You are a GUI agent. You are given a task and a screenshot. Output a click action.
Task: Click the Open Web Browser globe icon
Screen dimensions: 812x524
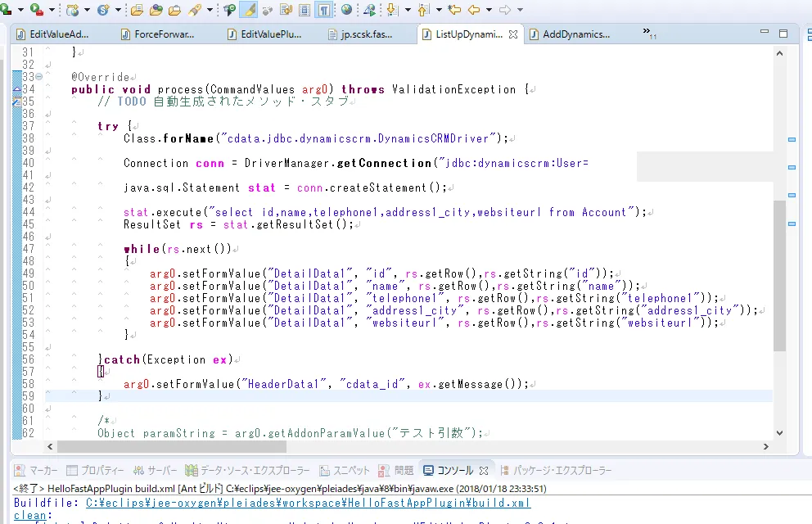pos(346,10)
